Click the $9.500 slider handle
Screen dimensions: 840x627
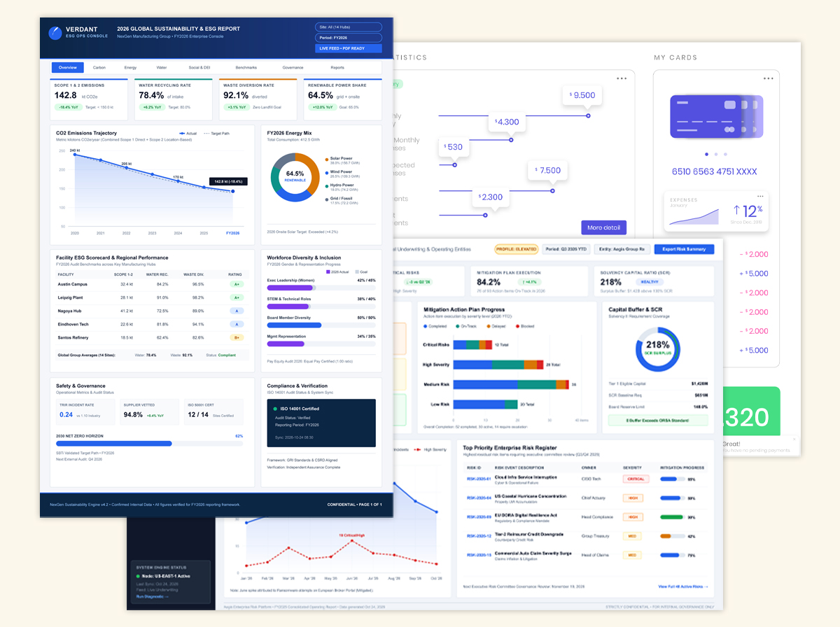(x=588, y=115)
